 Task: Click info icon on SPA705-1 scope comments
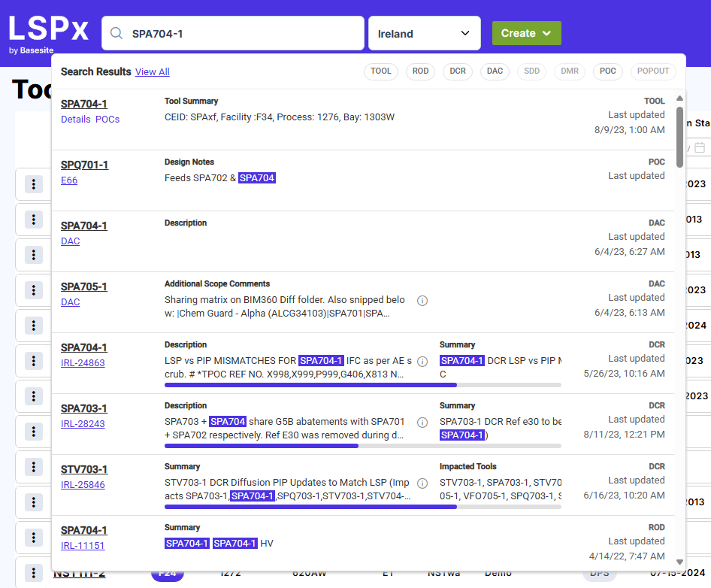click(x=422, y=301)
